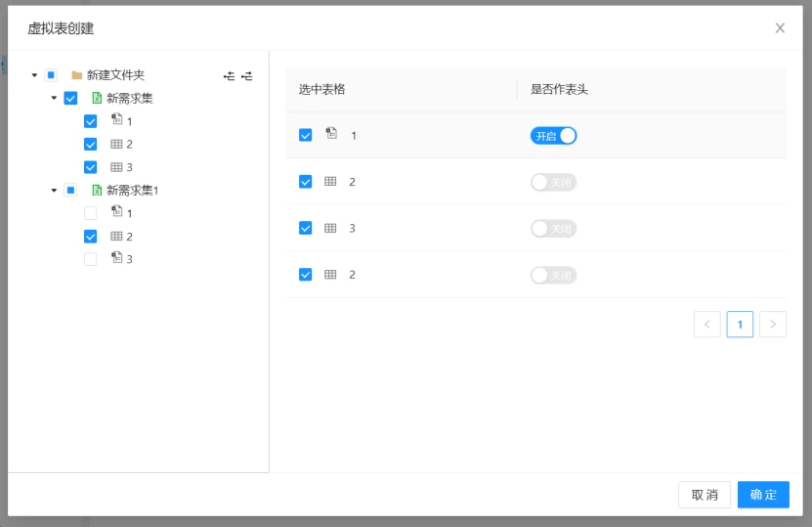Viewport: 812px width, 527px height.
Task: Click grid icon in the bottom selected-table row
Action: [330, 275]
